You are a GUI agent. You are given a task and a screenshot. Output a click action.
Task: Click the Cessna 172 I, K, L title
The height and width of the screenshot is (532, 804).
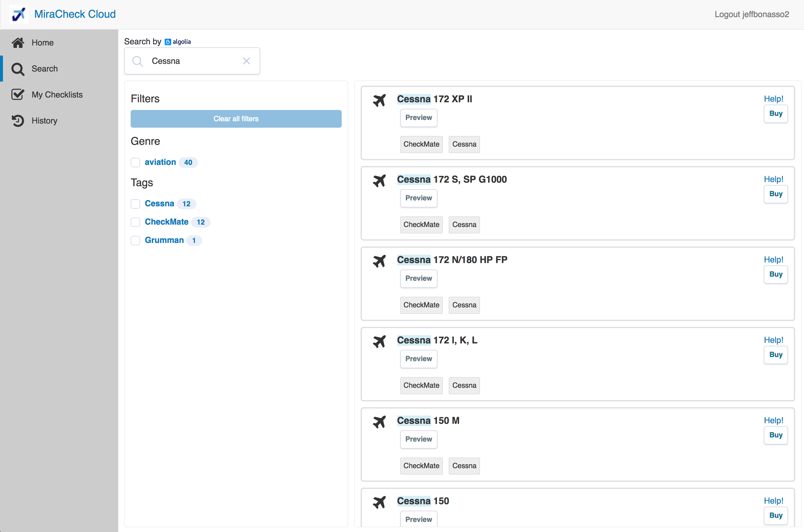click(437, 340)
